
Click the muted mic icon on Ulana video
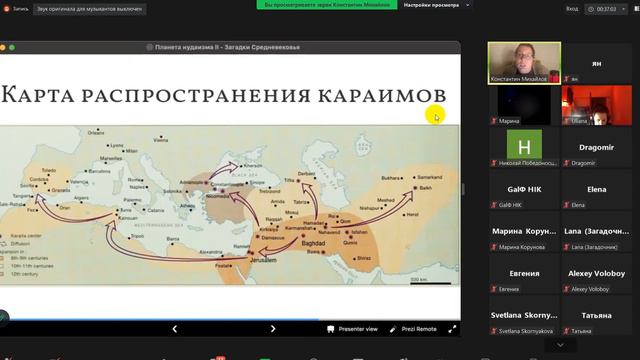pos(566,121)
